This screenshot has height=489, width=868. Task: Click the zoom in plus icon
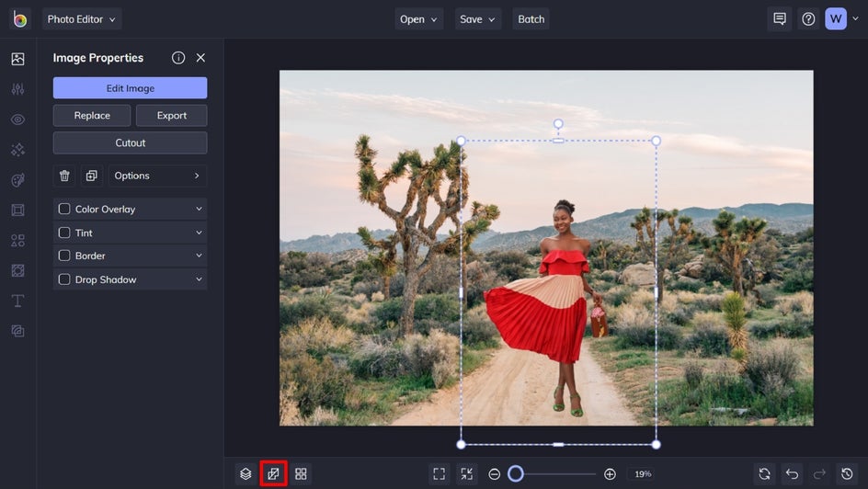[610, 474]
